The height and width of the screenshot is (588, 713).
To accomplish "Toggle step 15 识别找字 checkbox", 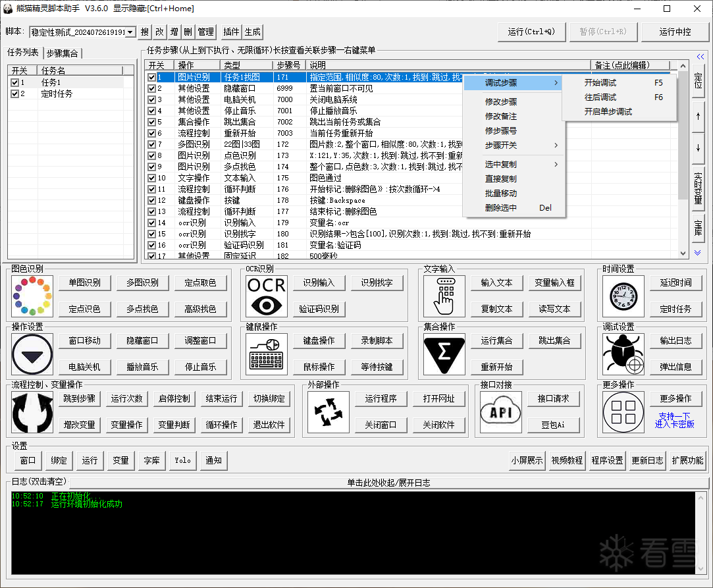I will (x=152, y=234).
